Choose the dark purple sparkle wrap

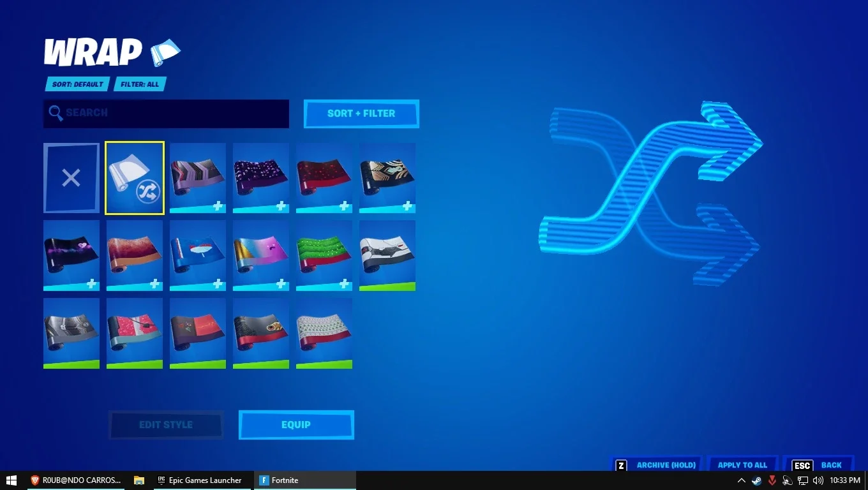point(261,178)
